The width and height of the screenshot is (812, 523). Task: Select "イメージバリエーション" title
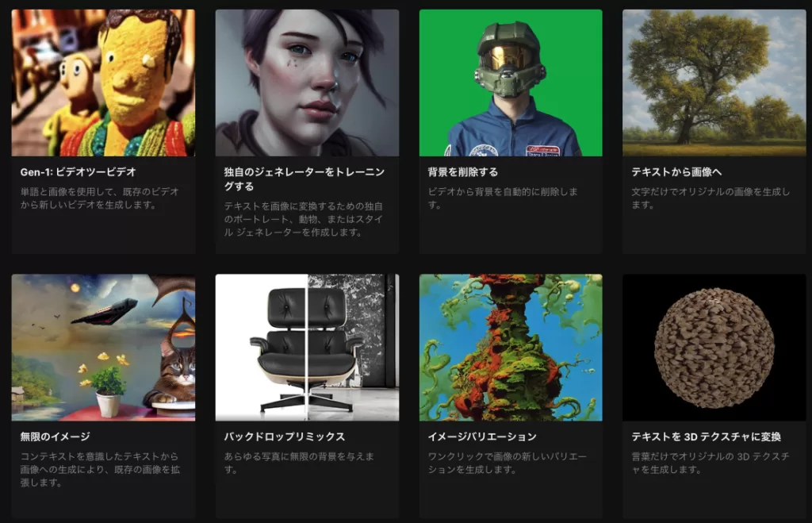482,437
